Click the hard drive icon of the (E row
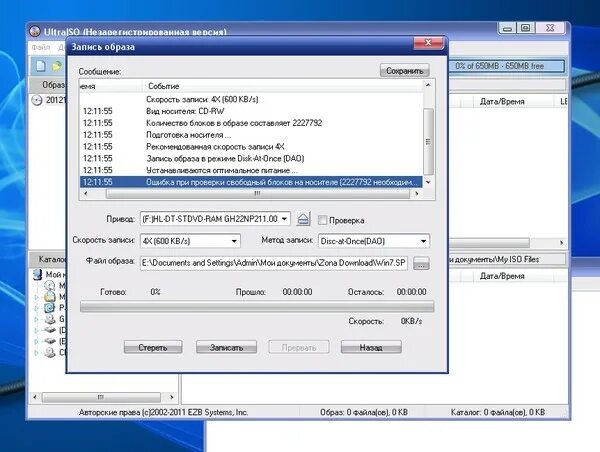600x452 pixels. [x=50, y=341]
